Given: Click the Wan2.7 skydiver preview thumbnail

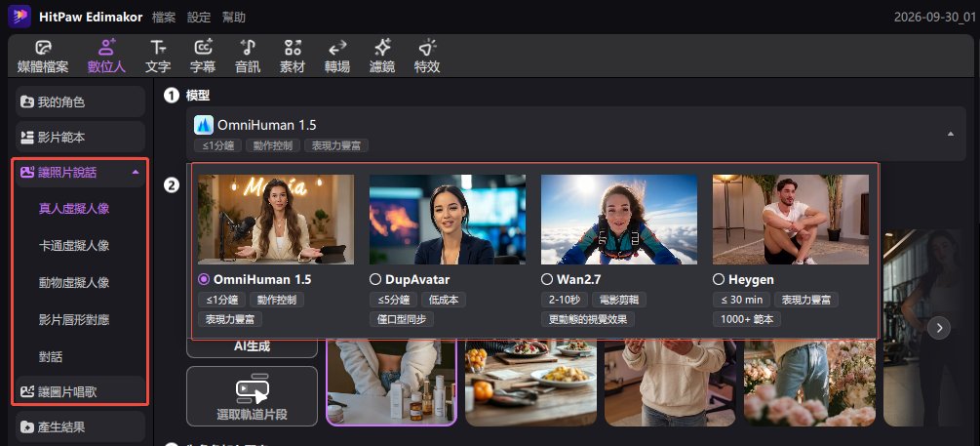Looking at the screenshot, I should coord(619,220).
